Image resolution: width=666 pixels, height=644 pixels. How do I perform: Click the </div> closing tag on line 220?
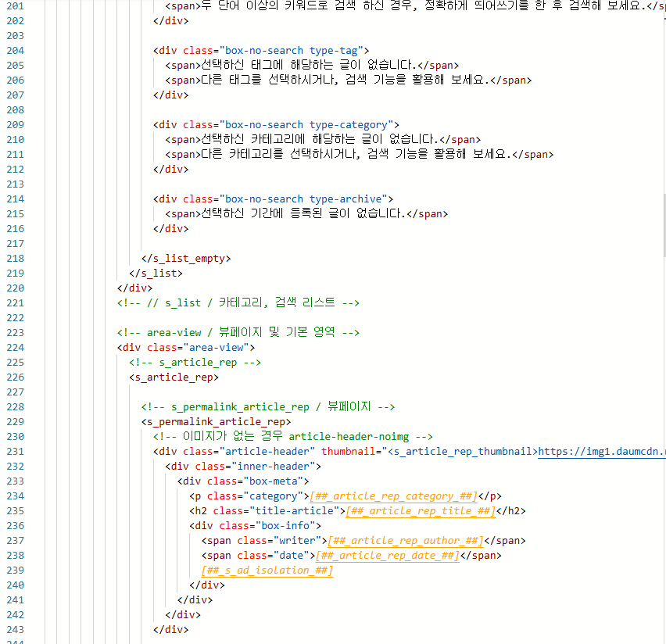tap(134, 288)
